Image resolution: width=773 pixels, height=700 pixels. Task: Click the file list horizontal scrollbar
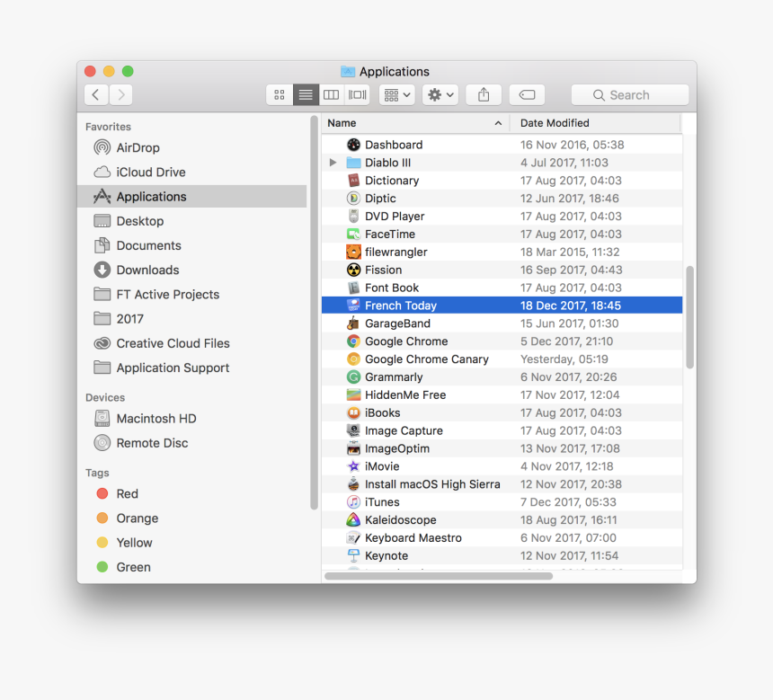pos(439,576)
